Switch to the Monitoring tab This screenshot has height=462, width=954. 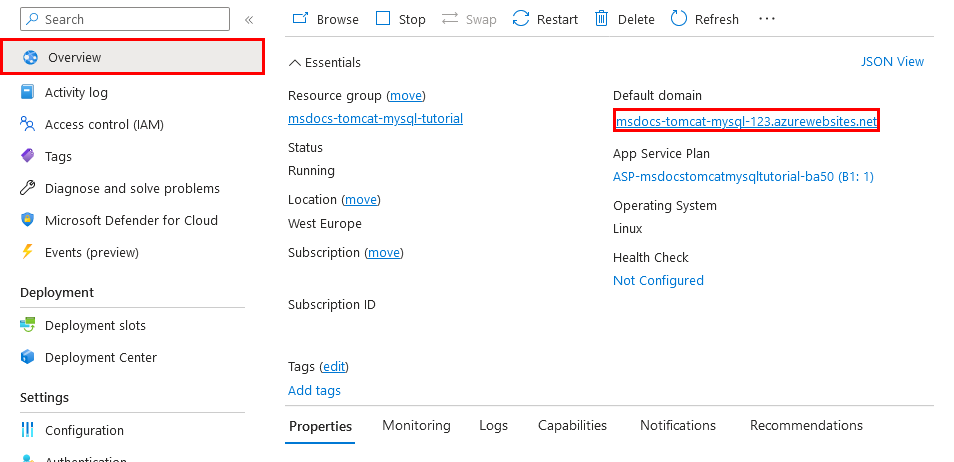[x=416, y=425]
